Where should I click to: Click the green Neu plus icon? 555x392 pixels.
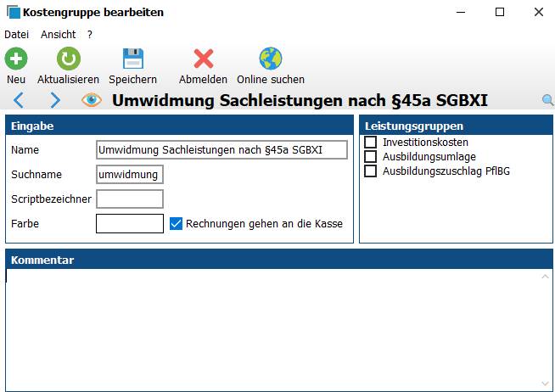(16, 59)
